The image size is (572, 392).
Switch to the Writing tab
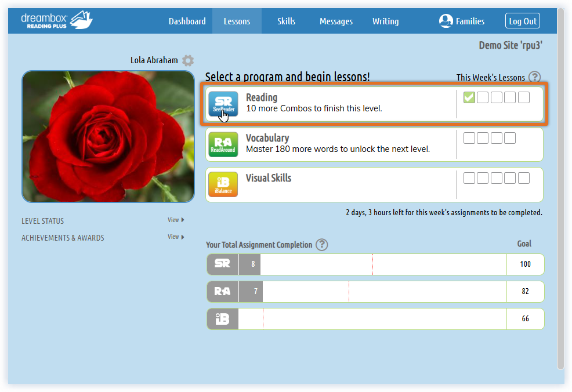[x=386, y=21]
